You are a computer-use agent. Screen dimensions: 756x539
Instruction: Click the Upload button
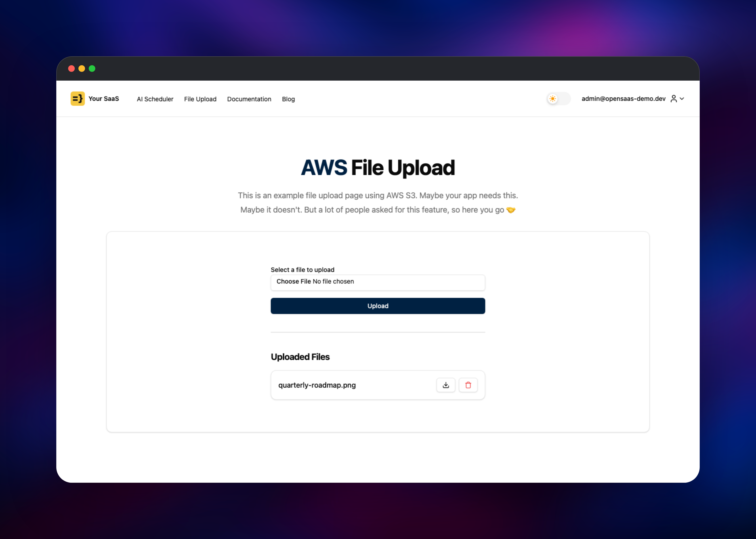coord(378,306)
